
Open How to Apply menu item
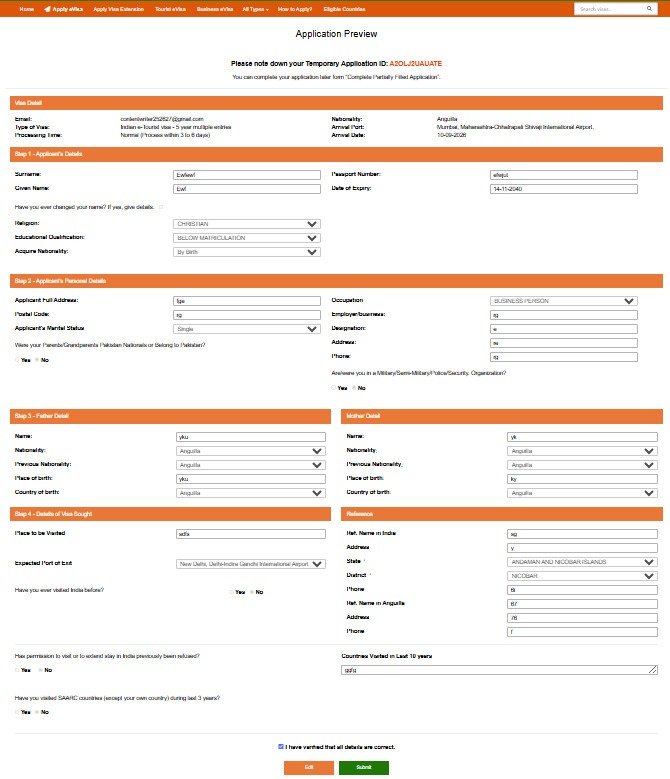[x=295, y=9]
